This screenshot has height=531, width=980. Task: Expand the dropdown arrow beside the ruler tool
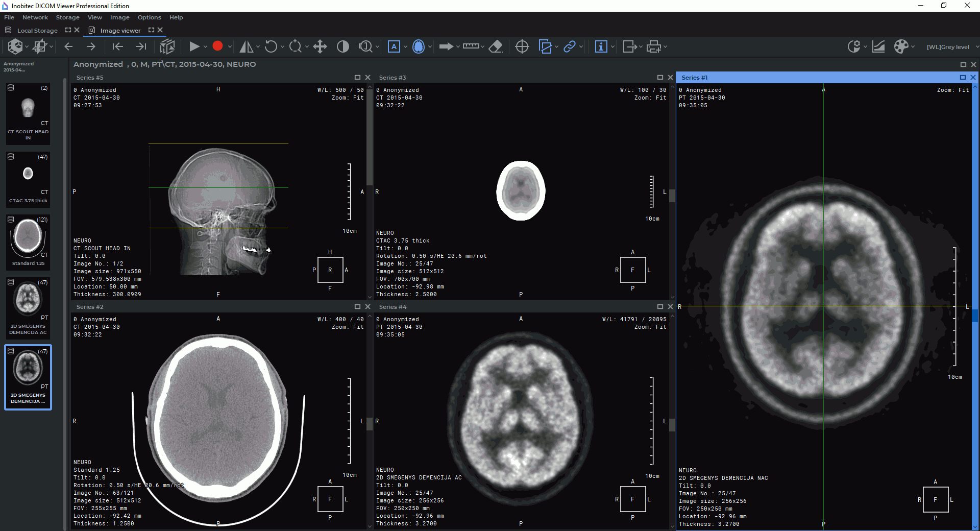point(482,47)
